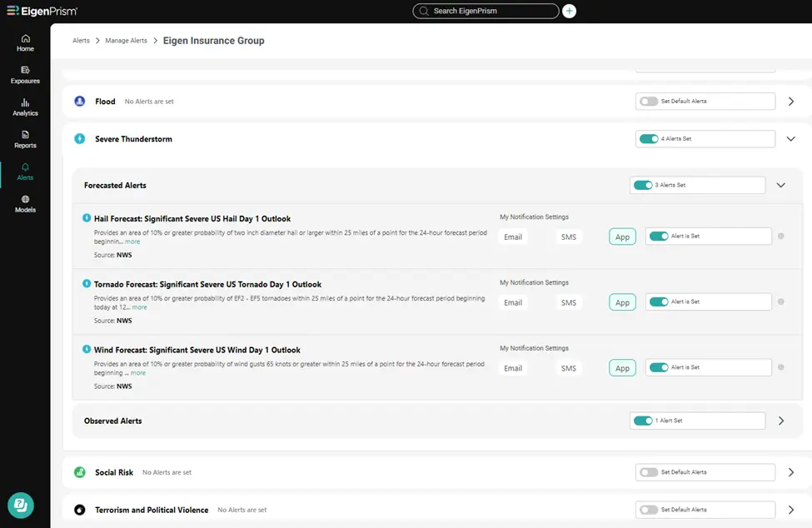This screenshot has width=812, height=528.
Task: Expand Terrorism and Political Violence chevron
Action: (x=791, y=510)
